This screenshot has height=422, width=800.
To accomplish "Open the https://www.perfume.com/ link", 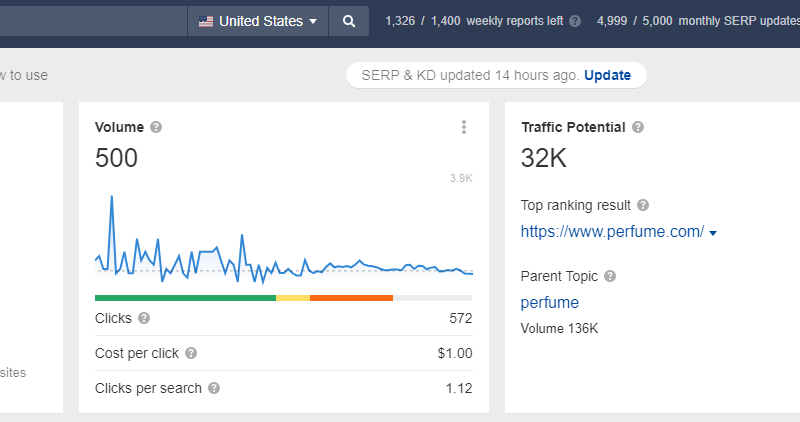I will pos(612,232).
